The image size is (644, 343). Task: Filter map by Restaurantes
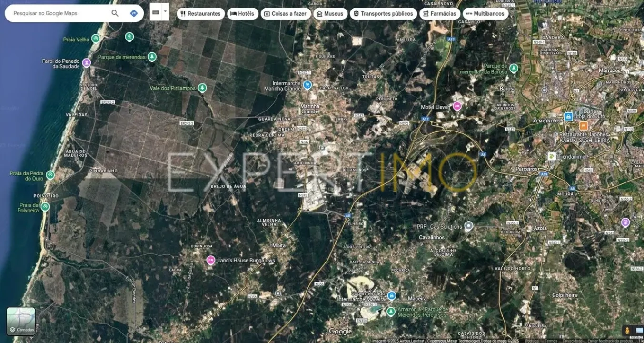click(x=200, y=14)
